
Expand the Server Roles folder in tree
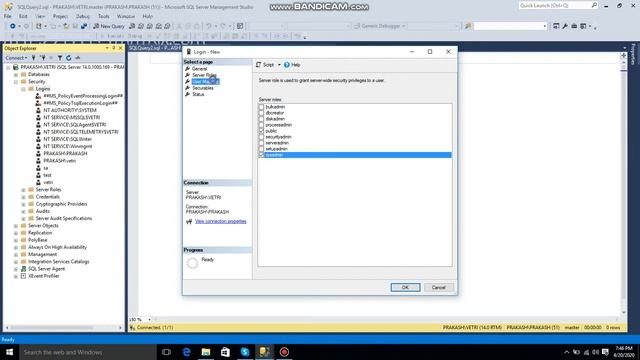coord(23,190)
